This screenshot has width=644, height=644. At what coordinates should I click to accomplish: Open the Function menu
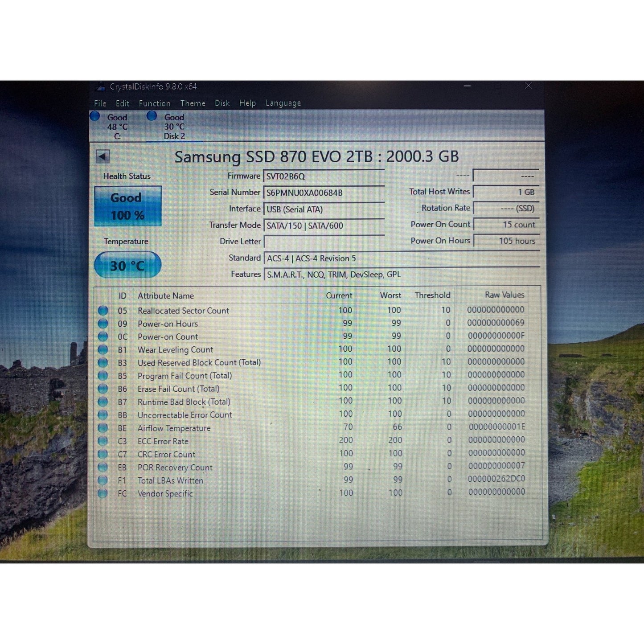point(155,103)
